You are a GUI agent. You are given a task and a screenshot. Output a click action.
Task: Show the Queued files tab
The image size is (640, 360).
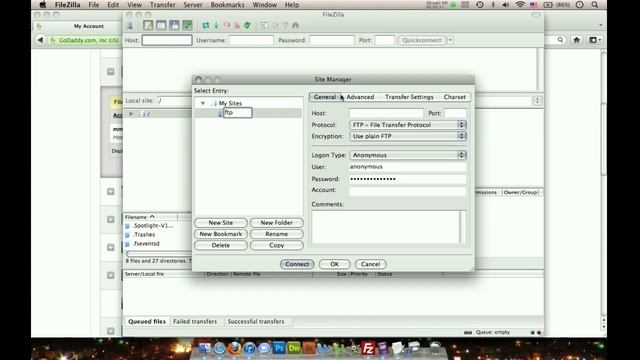point(147,322)
